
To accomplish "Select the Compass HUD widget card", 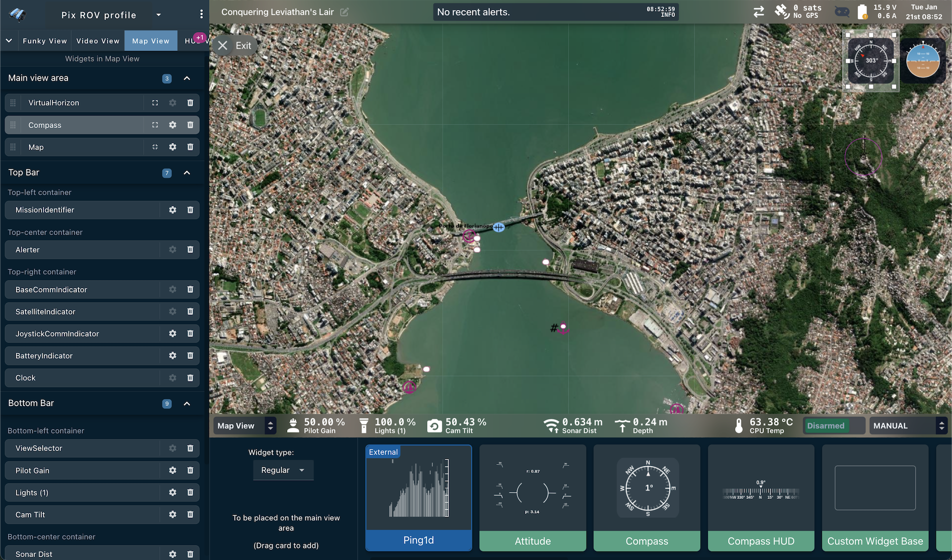I will point(760,498).
